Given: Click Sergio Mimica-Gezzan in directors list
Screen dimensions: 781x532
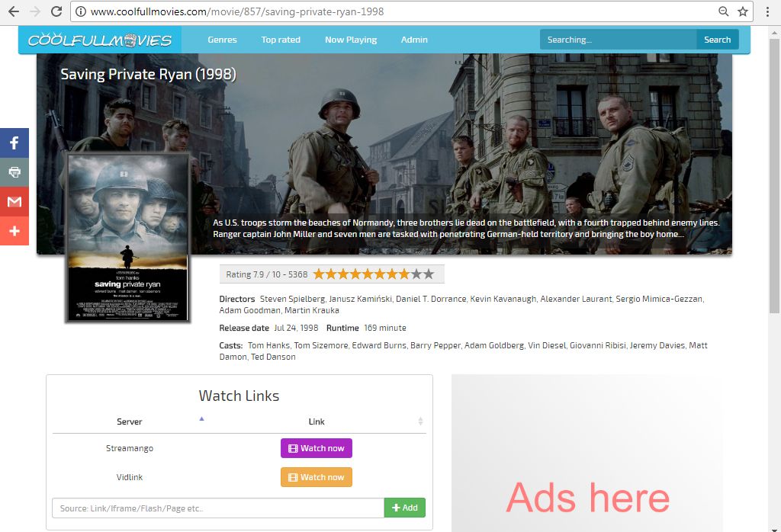Looking at the screenshot, I should [x=659, y=299].
